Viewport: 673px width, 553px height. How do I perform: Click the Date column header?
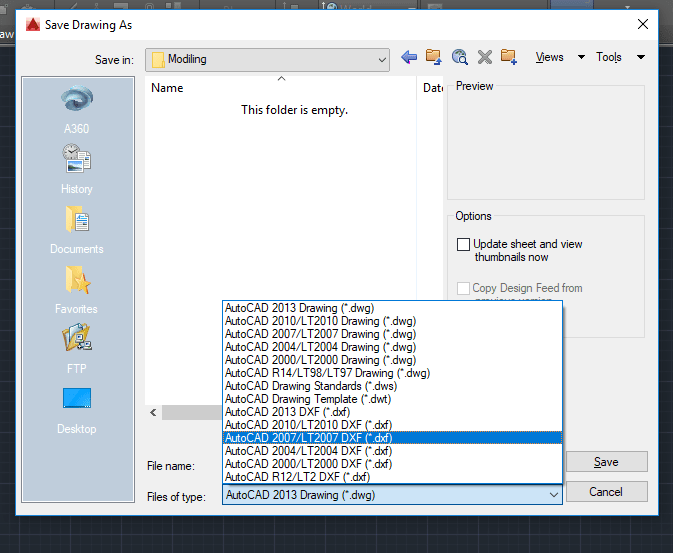[430, 88]
